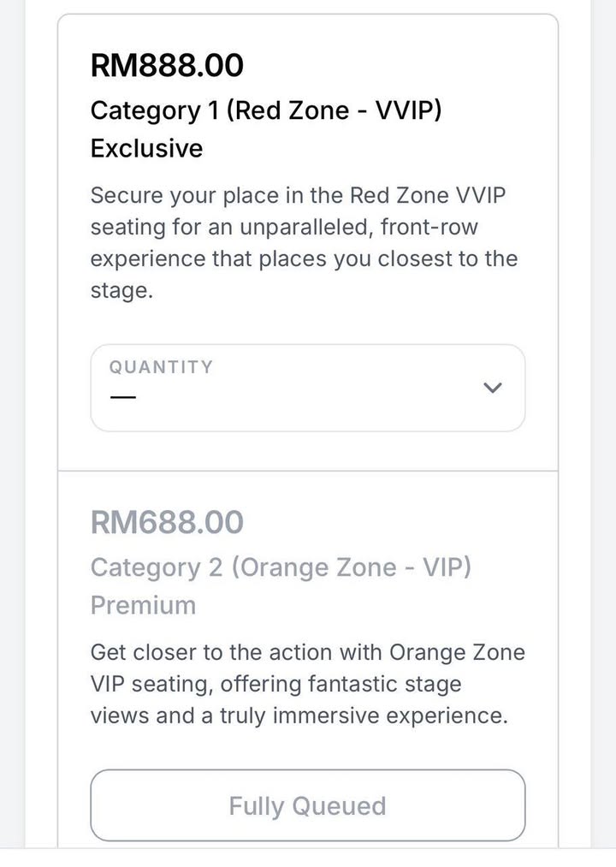Screen dimensions: 616x867
Task: Click the Premium tier label
Action: 143,605
